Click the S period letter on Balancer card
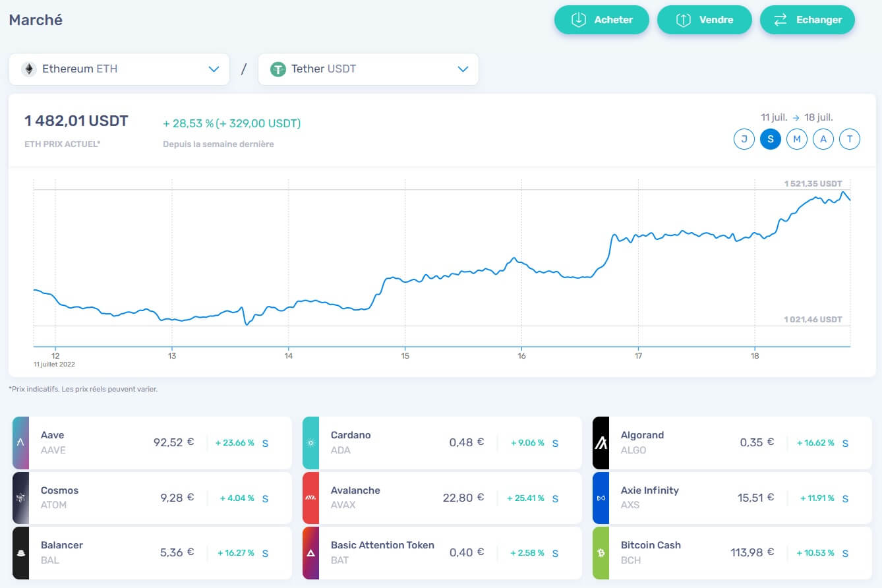 (x=265, y=553)
